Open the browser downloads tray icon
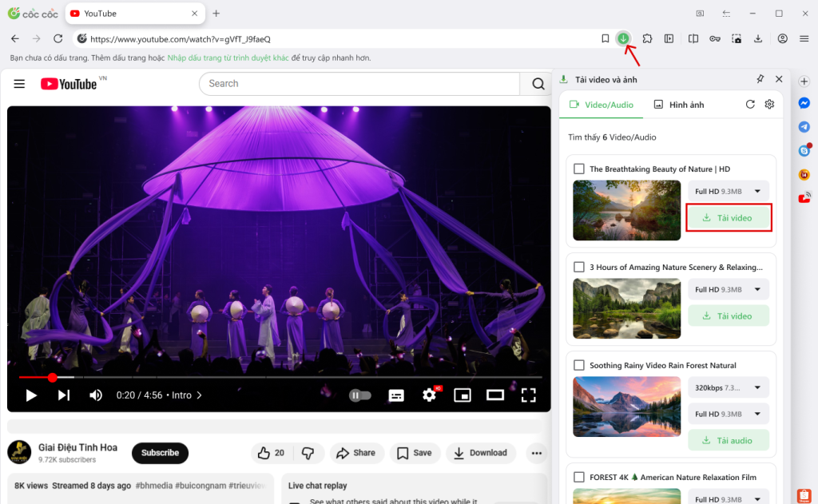This screenshot has width=818, height=504. click(x=758, y=38)
